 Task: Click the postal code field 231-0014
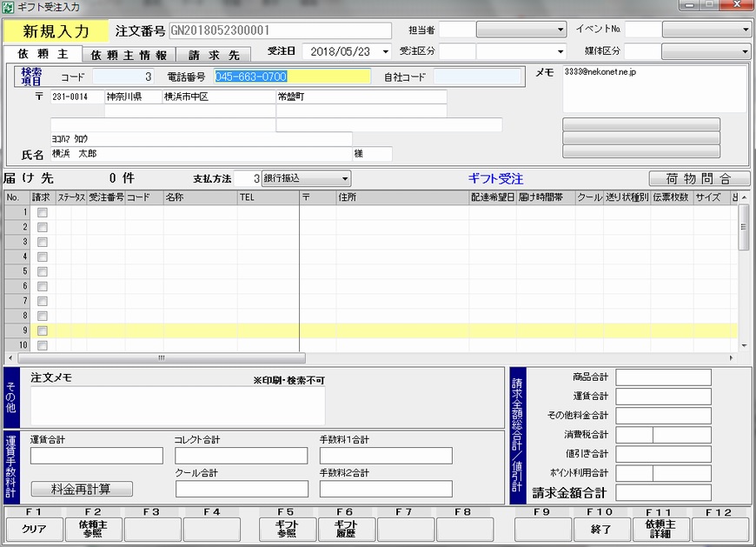coord(77,97)
